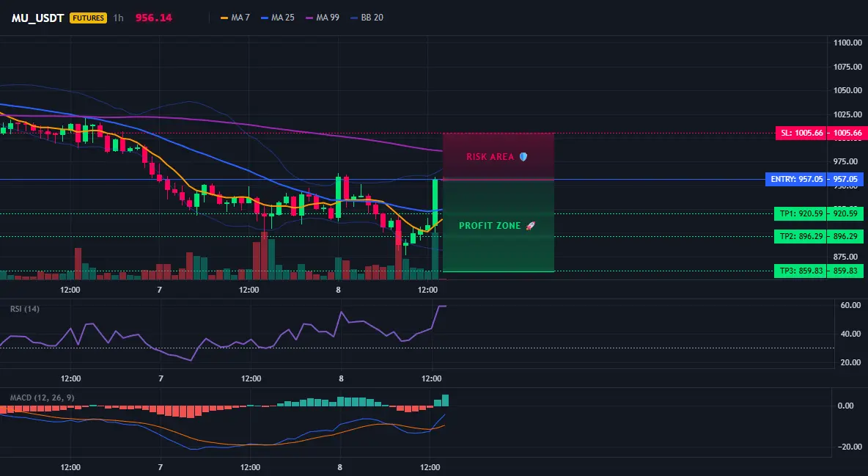This screenshot has height=476, width=868.
Task: Click the day 8 label on main chart axis
Action: tap(338, 290)
